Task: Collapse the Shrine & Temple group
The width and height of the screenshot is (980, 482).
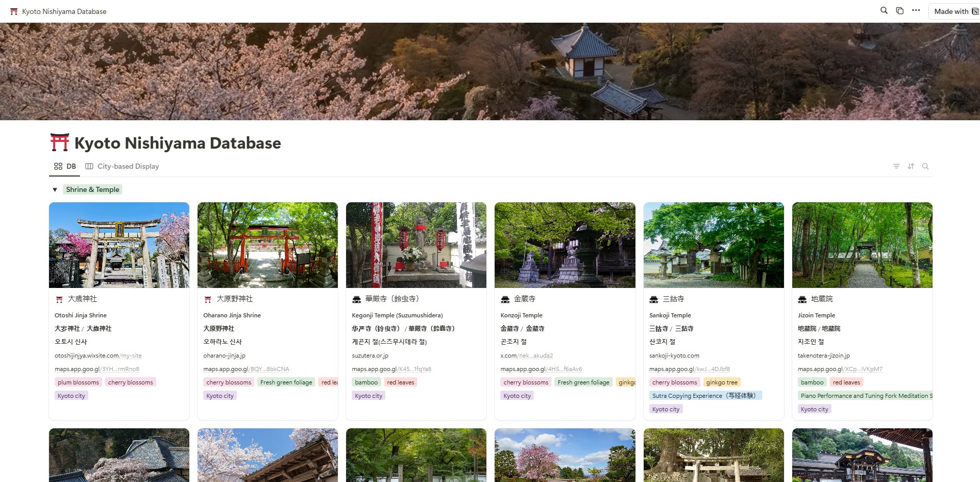Action: pos(55,189)
